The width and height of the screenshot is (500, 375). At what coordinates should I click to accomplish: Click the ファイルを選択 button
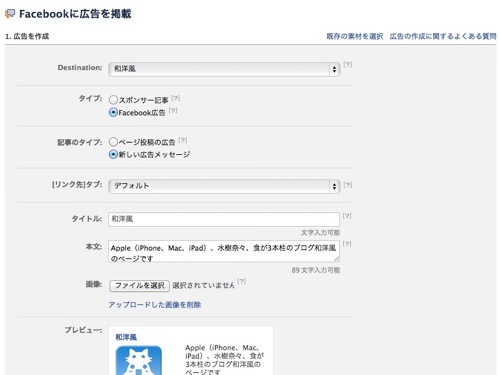(x=139, y=286)
